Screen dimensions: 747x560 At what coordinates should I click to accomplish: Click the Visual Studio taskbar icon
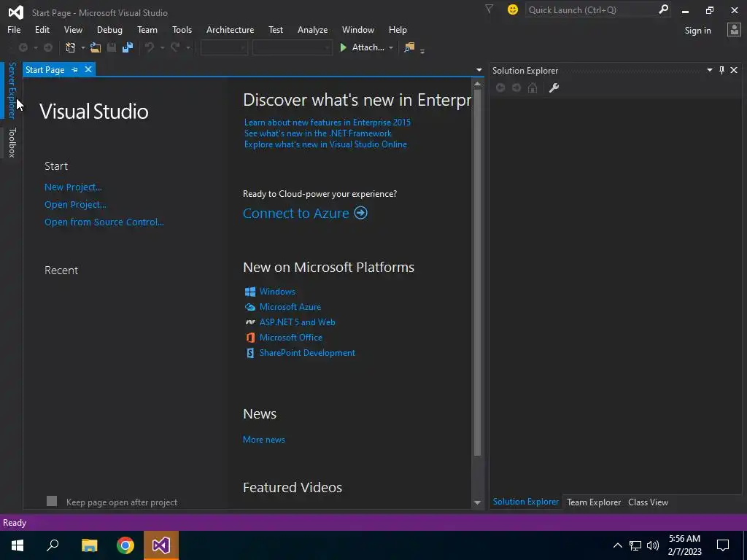(x=161, y=545)
